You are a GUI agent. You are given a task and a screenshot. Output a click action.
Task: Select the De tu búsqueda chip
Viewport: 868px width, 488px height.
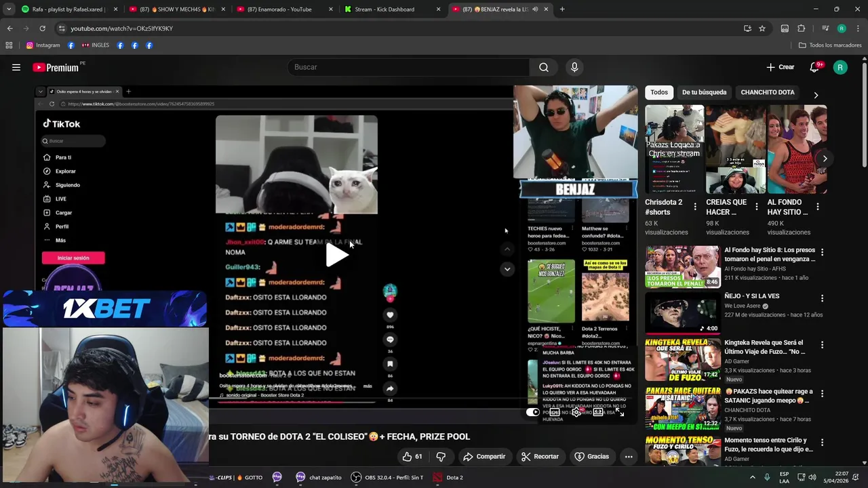[704, 92]
